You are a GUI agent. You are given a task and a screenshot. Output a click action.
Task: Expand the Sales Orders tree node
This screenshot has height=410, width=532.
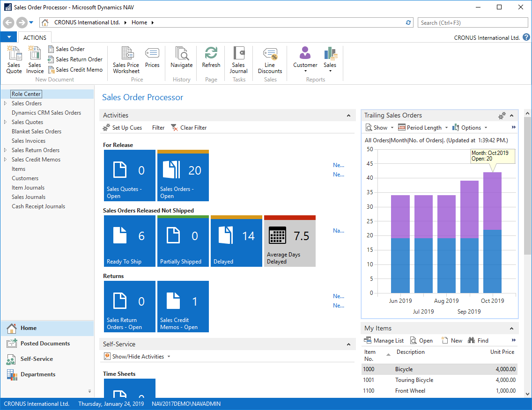tap(5, 103)
